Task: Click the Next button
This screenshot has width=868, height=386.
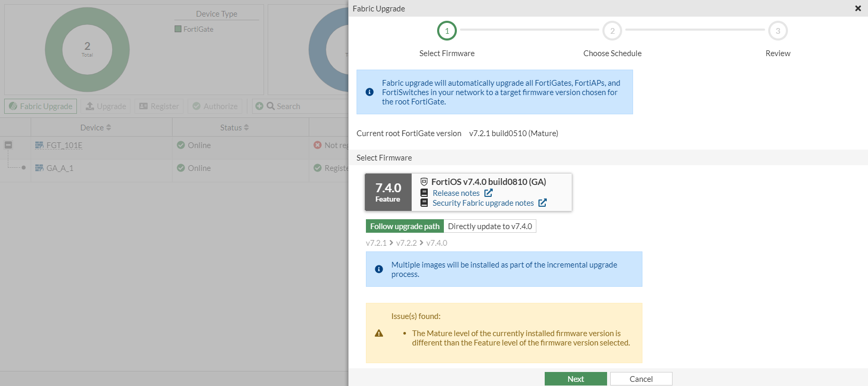Action: pyautogui.click(x=575, y=379)
